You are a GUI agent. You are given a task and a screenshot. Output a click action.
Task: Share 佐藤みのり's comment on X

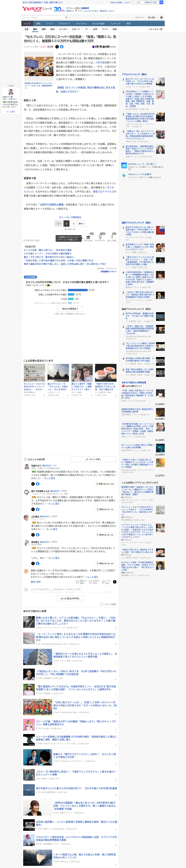click(x=33, y=484)
